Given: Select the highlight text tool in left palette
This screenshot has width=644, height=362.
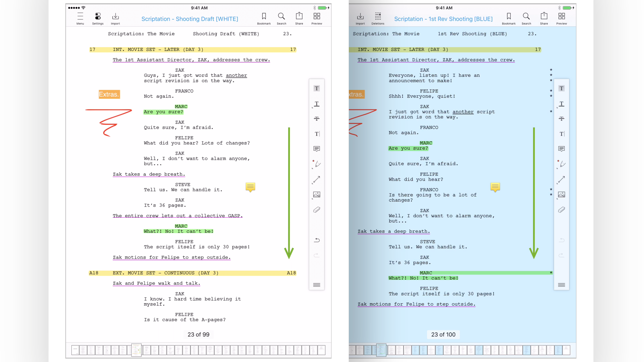Looking at the screenshot, I should [317, 88].
